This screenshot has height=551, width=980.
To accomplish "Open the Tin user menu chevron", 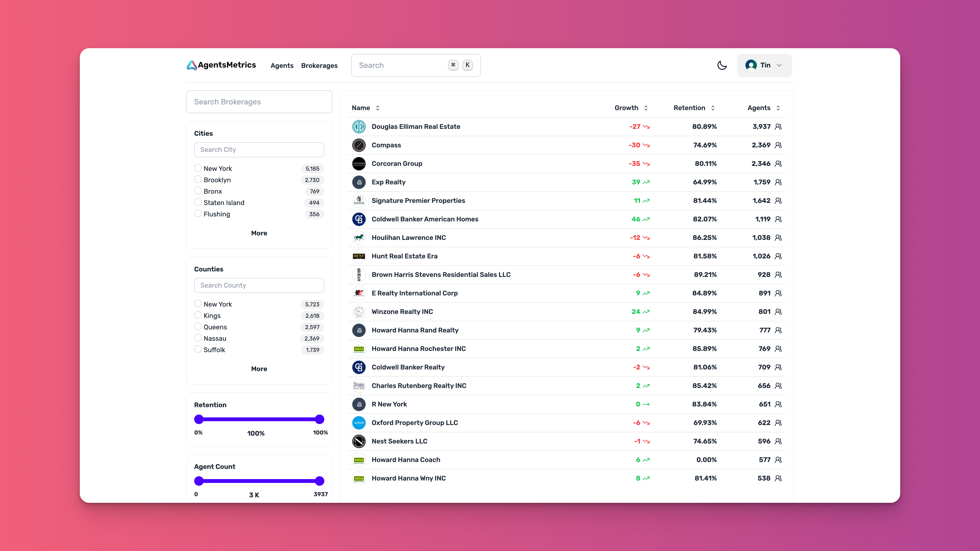I will click(x=779, y=65).
